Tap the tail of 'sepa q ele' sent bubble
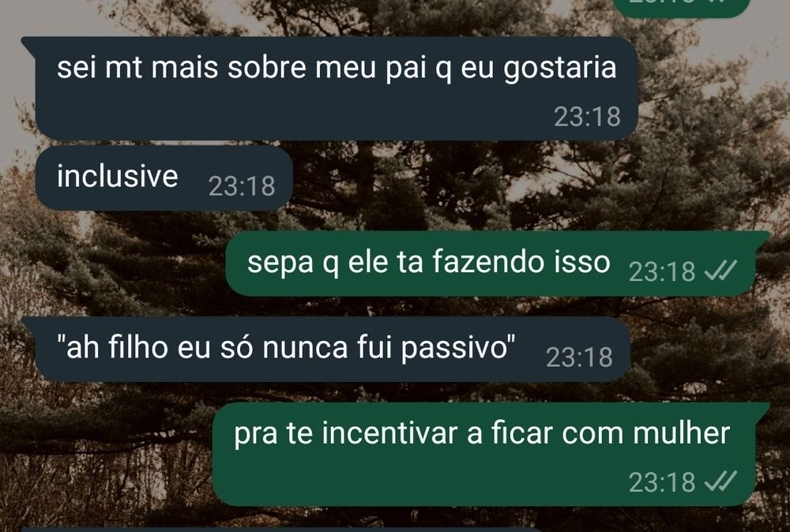The image size is (790, 532). pyautogui.click(x=762, y=238)
